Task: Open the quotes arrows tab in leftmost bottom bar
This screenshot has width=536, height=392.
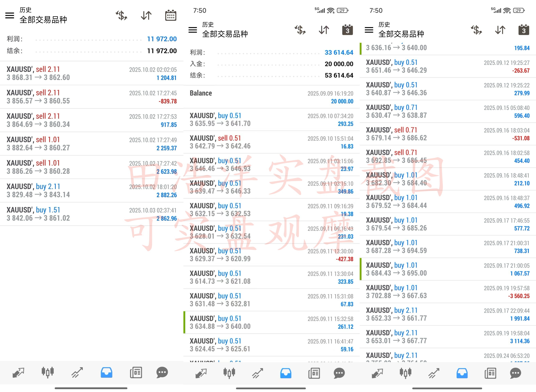Action: tap(18, 372)
